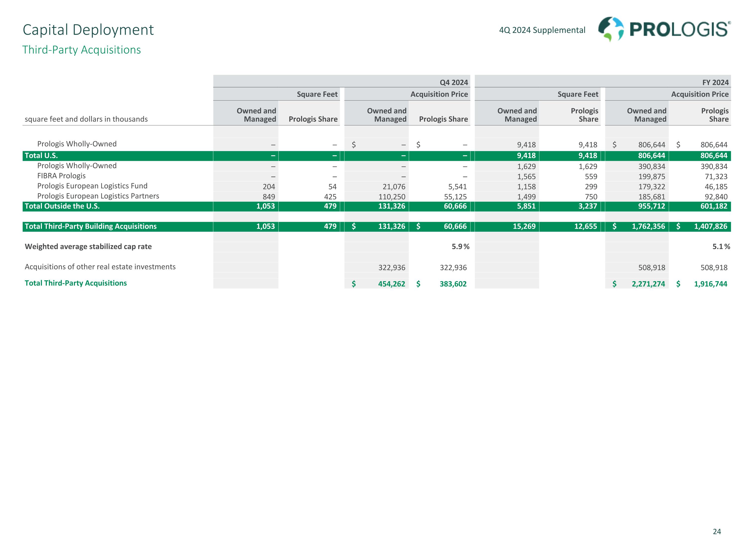Click the 2,271,274 total acquisitions value

coord(648,284)
